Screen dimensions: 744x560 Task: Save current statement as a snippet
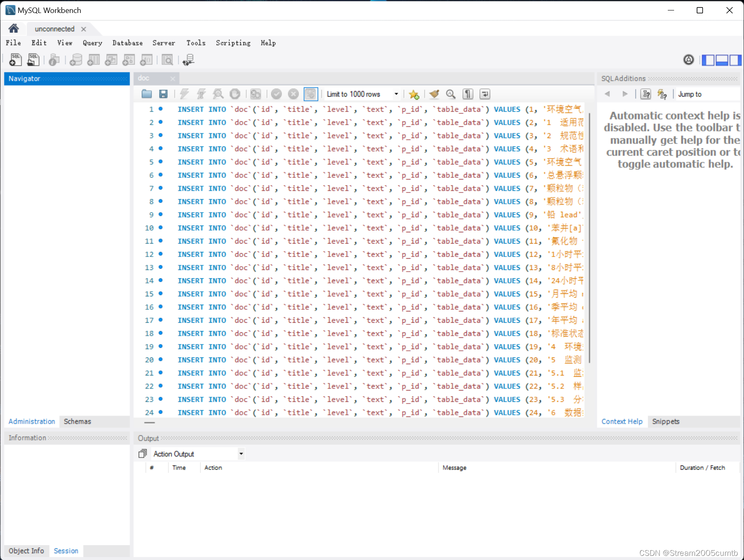pyautogui.click(x=414, y=94)
